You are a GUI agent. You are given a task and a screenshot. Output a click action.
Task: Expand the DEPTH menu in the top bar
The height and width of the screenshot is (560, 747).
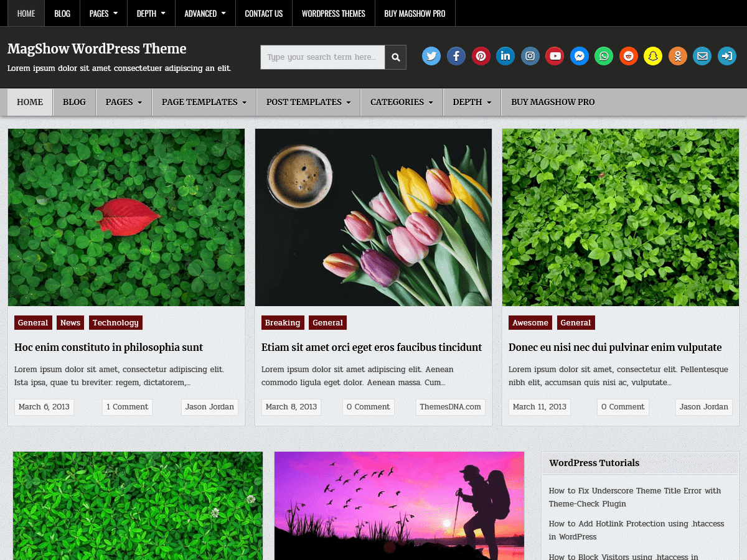(x=151, y=13)
